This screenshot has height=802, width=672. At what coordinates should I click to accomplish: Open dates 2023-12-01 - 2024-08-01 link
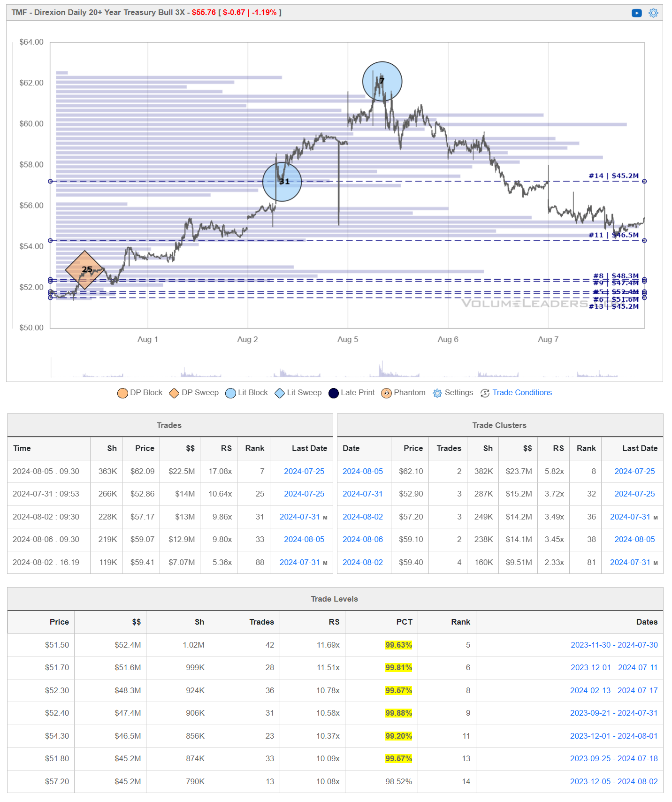[x=614, y=736]
